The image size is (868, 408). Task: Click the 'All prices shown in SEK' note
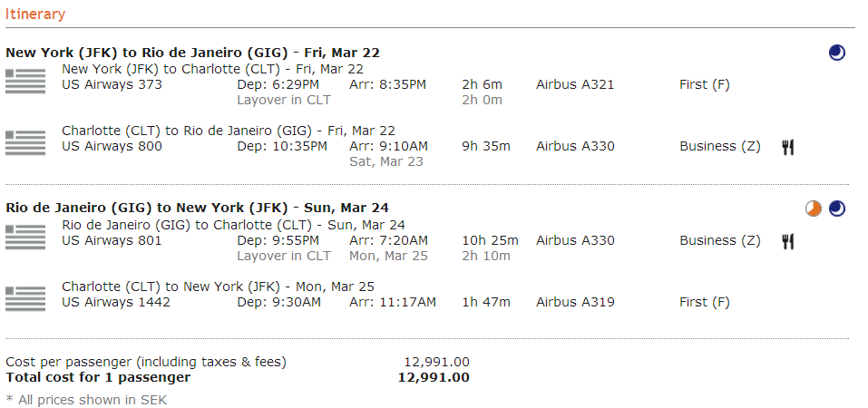pyautogui.click(x=86, y=400)
